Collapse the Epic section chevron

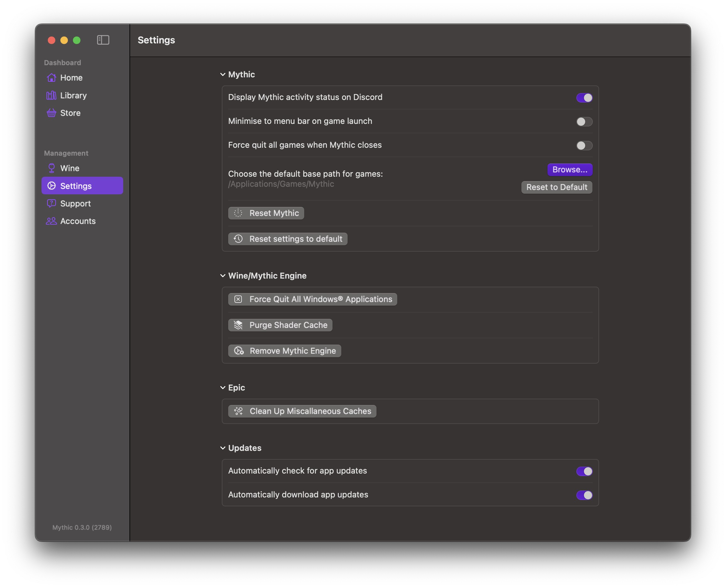(223, 387)
